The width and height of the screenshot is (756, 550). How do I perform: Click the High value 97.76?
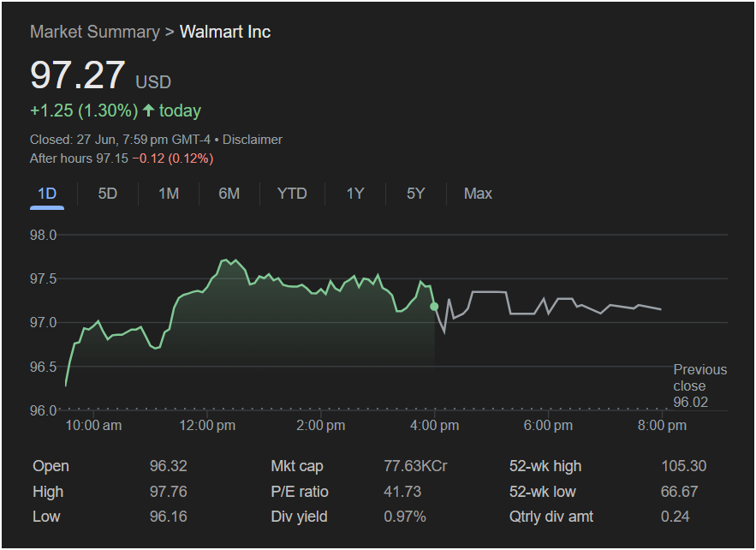pyautogui.click(x=169, y=492)
